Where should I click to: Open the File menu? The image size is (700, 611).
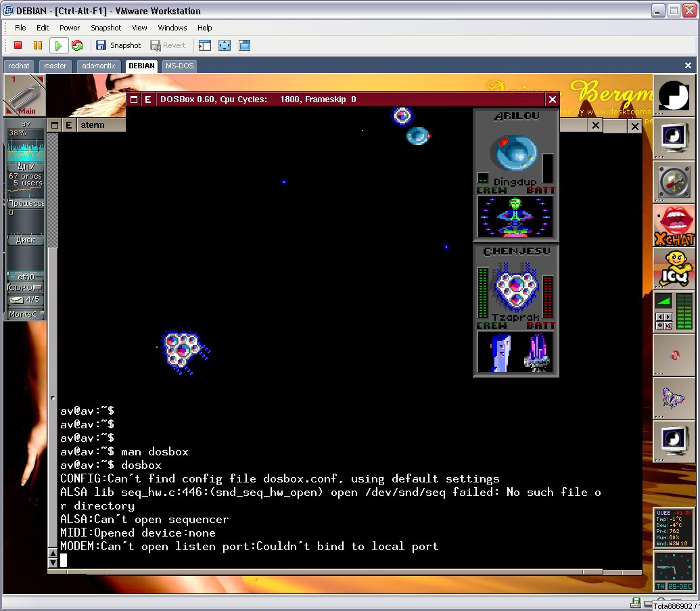pos(20,28)
